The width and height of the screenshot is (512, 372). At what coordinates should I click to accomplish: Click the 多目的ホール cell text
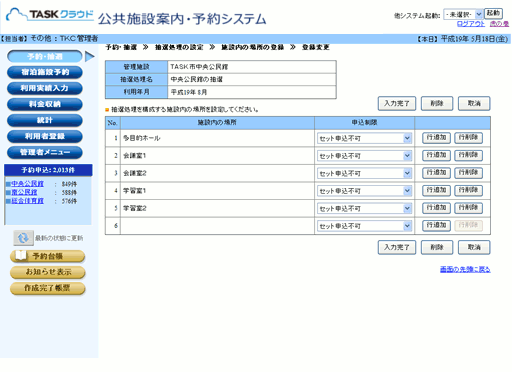[142, 138]
